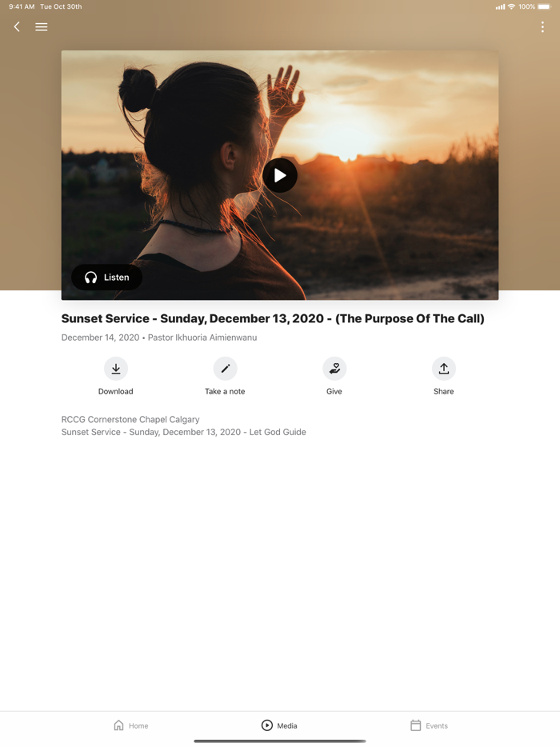
Task: Open the three-dot more options menu
Action: (542, 26)
